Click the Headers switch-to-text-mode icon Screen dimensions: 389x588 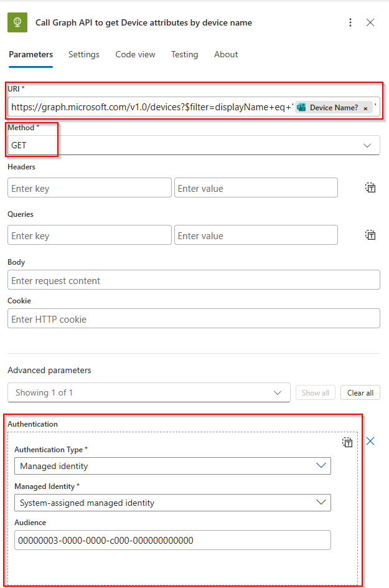370,187
